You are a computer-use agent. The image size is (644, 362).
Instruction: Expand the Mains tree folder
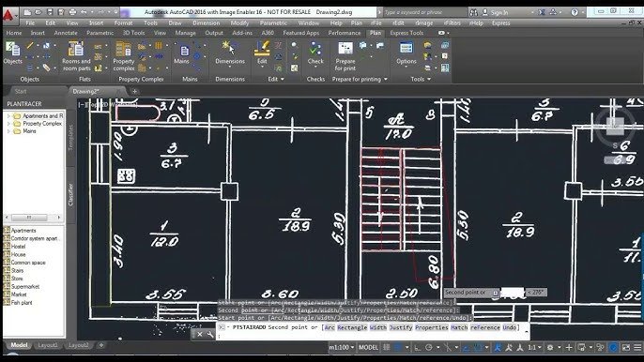(8, 131)
